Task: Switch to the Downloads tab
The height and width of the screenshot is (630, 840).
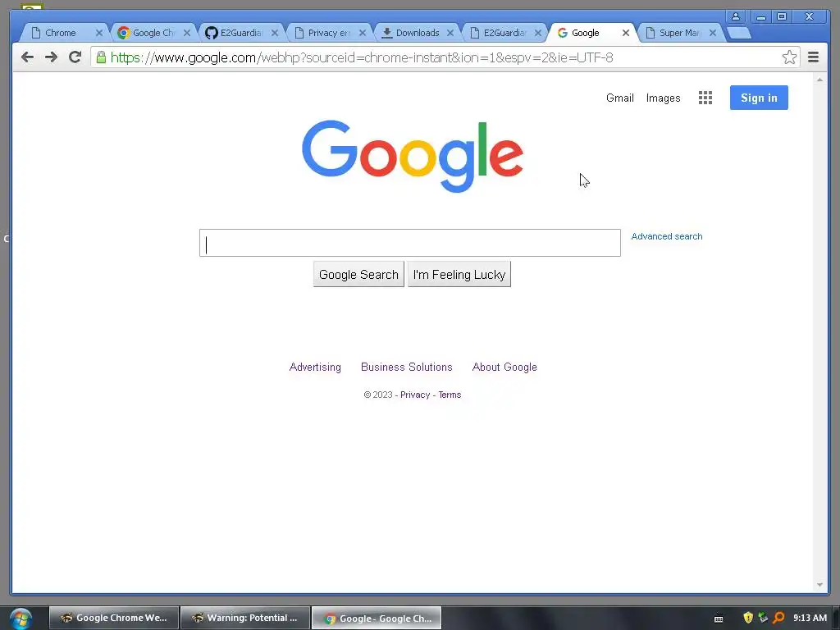Action: click(417, 33)
